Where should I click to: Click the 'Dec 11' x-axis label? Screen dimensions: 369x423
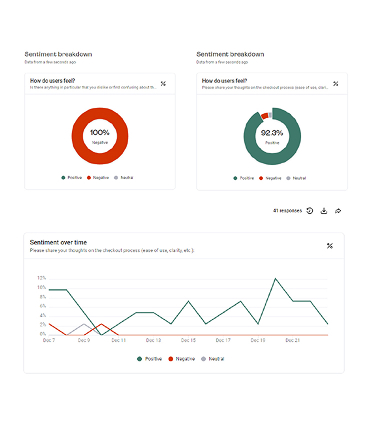point(119,340)
